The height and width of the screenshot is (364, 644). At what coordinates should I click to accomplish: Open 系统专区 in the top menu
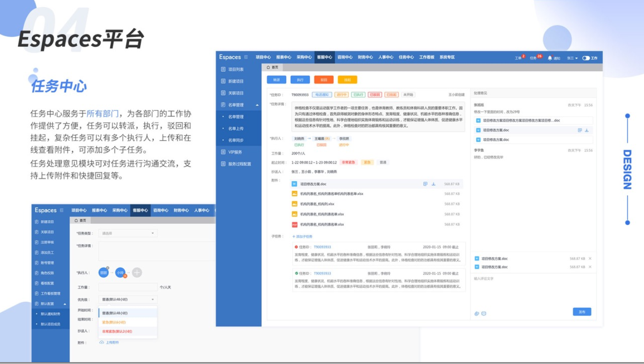(x=447, y=57)
